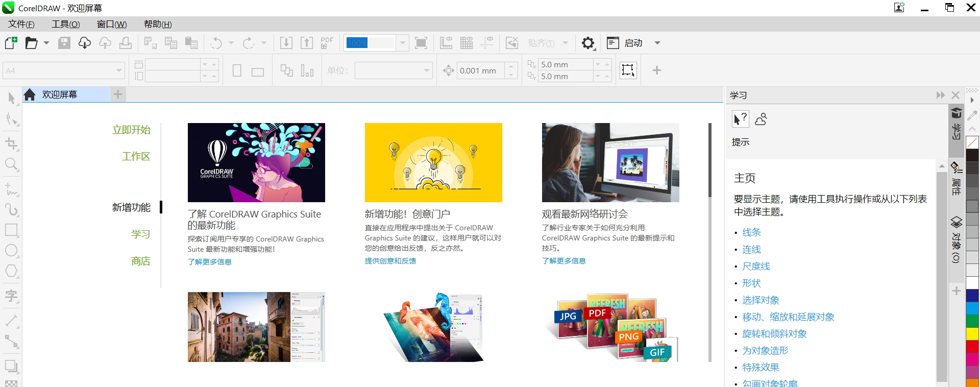The height and width of the screenshot is (387, 980).
Task: Toggle the show grid icon
Action: point(467,43)
